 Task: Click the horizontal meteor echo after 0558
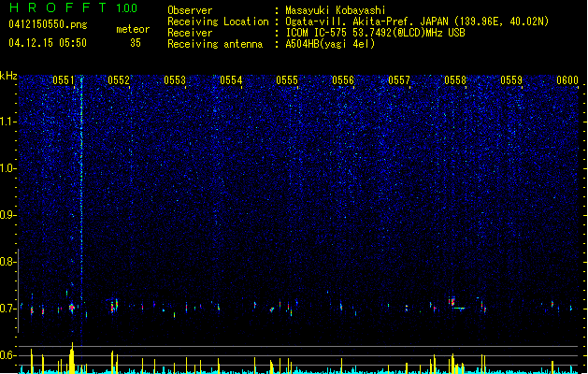tap(459, 309)
